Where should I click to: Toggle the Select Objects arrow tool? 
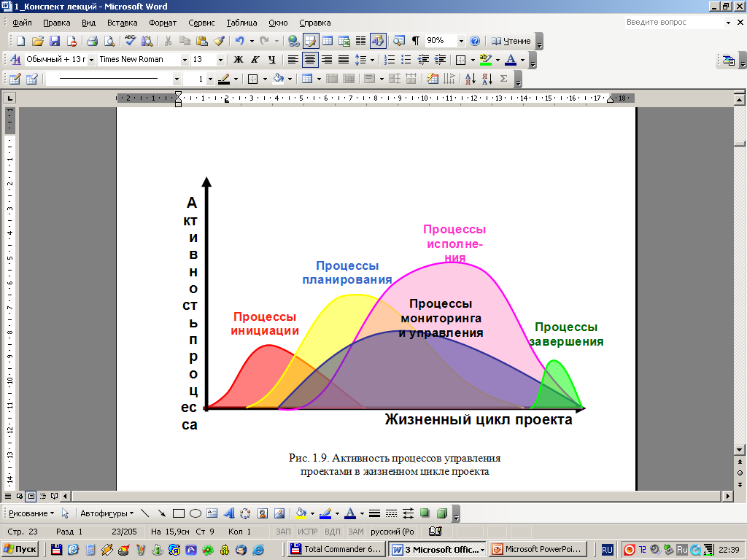(66, 513)
